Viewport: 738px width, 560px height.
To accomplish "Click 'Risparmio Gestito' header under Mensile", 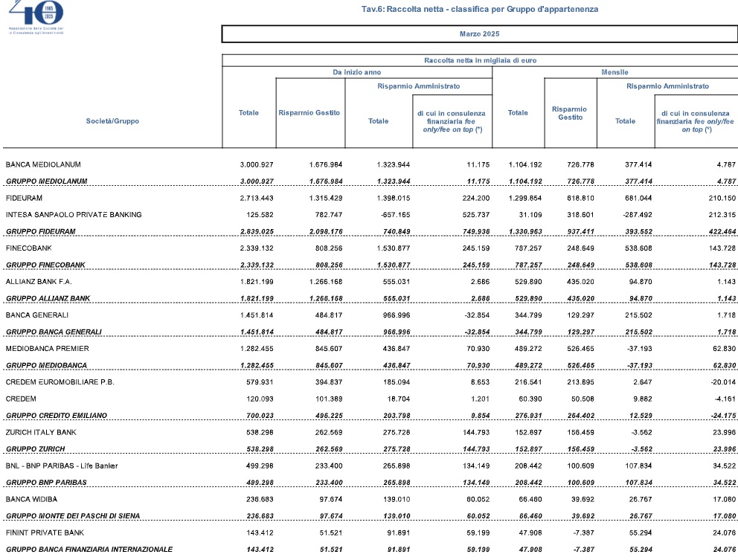I will pos(570,113).
